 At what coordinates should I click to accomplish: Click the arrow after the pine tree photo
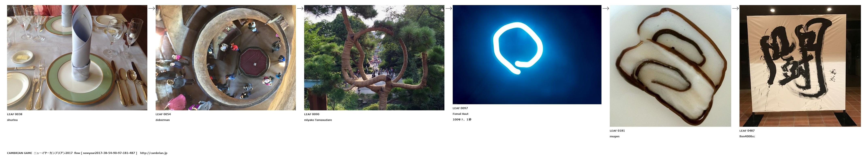coord(448,9)
